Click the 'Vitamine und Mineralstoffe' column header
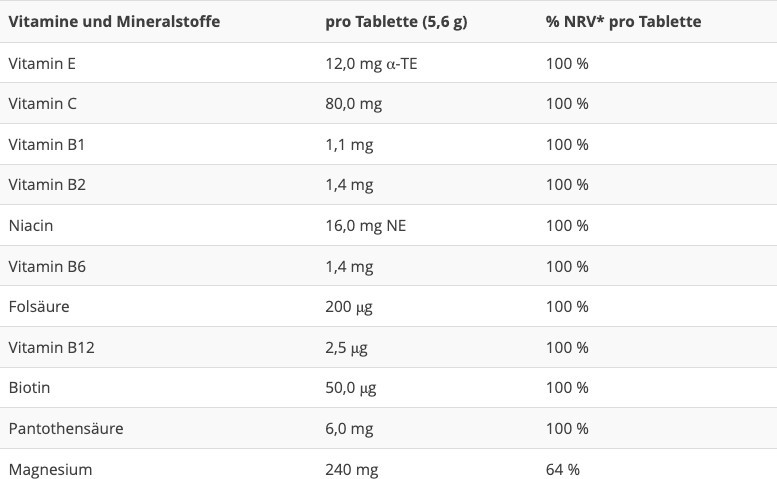 pos(114,21)
